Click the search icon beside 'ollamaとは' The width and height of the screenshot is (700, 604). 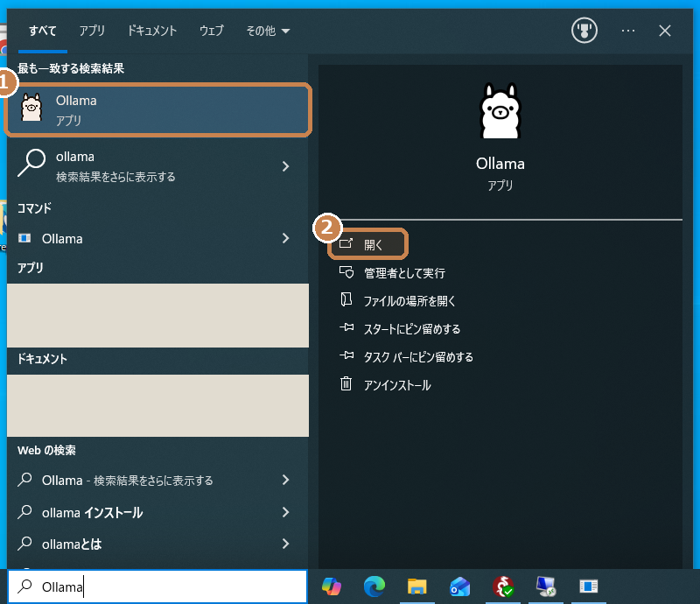[24, 544]
